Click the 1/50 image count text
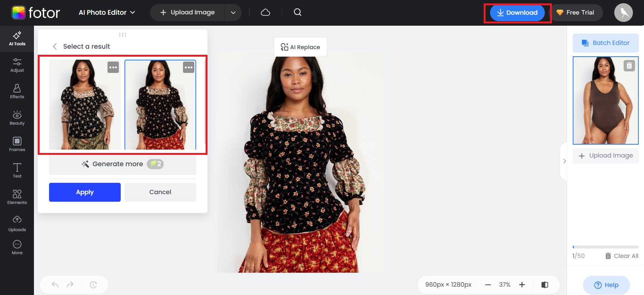Viewport: 644px width, 295px height. [x=578, y=256]
